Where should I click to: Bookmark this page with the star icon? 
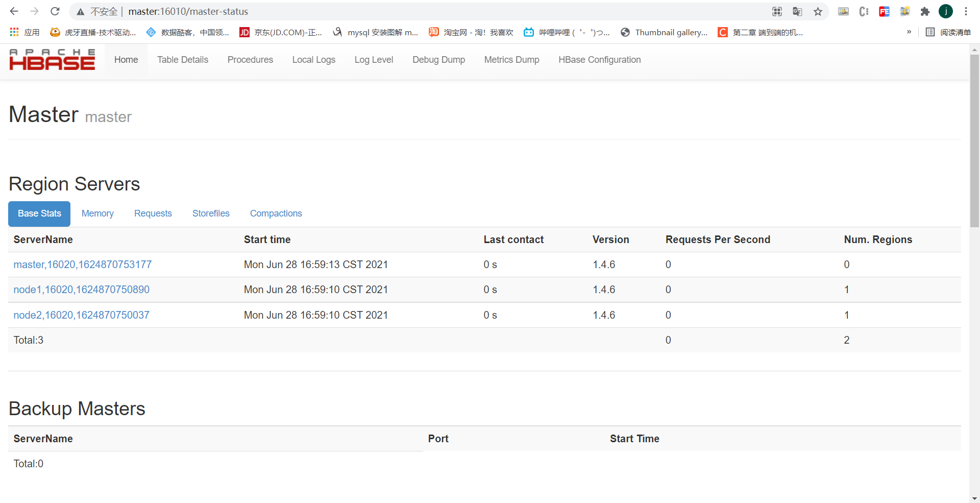[x=818, y=11]
